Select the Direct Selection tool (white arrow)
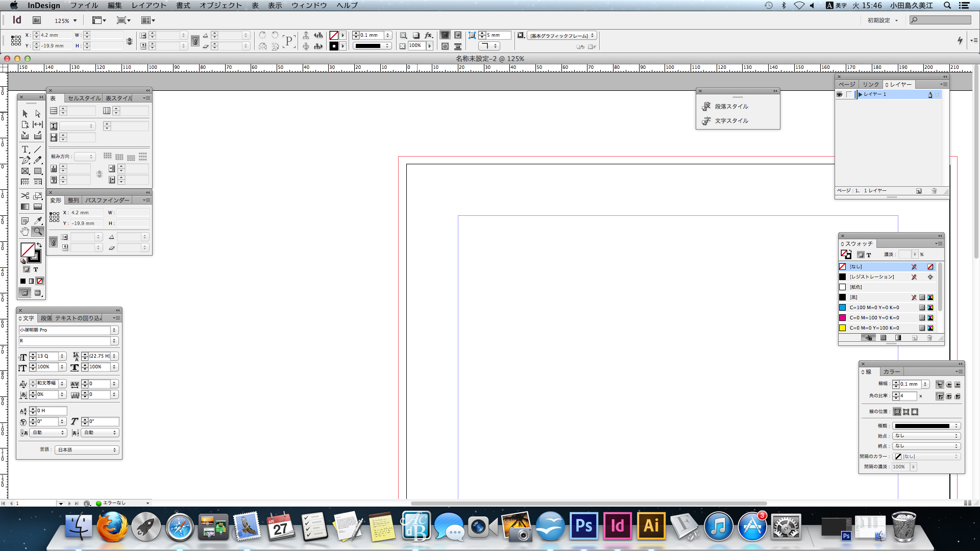This screenshot has height=551, width=980. point(38,113)
